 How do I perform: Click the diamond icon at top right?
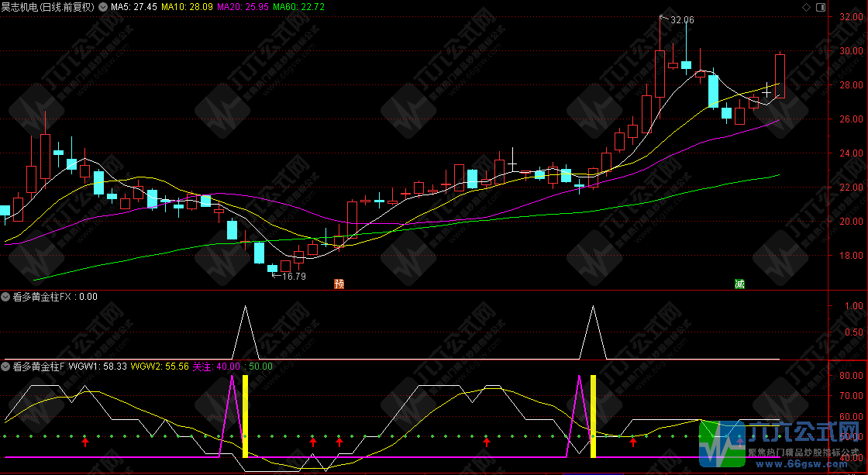[808, 6]
